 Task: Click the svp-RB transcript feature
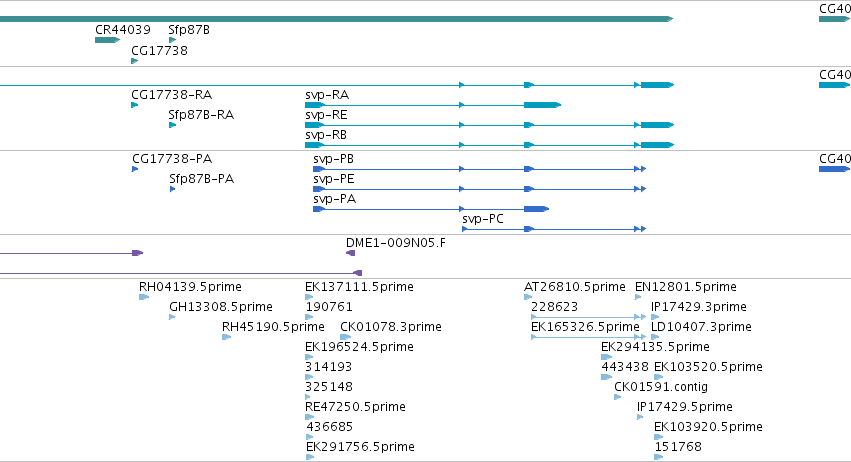point(490,145)
